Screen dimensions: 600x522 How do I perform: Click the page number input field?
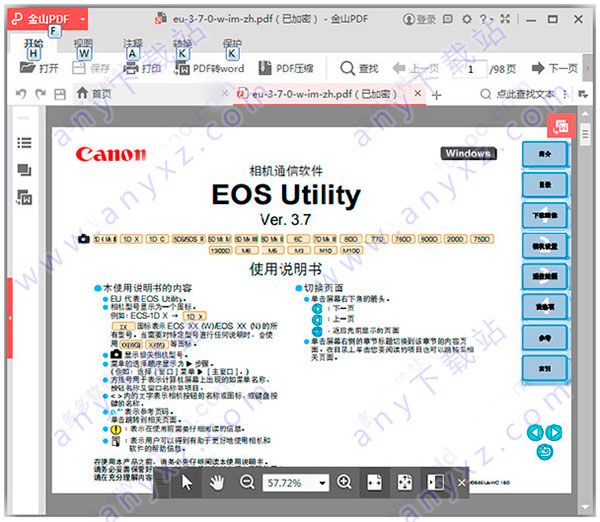point(470,69)
